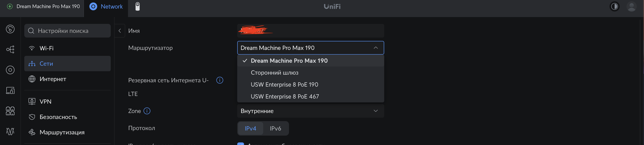Image resolution: width=644 pixels, height=145 pixels.
Task: Open client devices icon in left rail
Action: (10, 90)
